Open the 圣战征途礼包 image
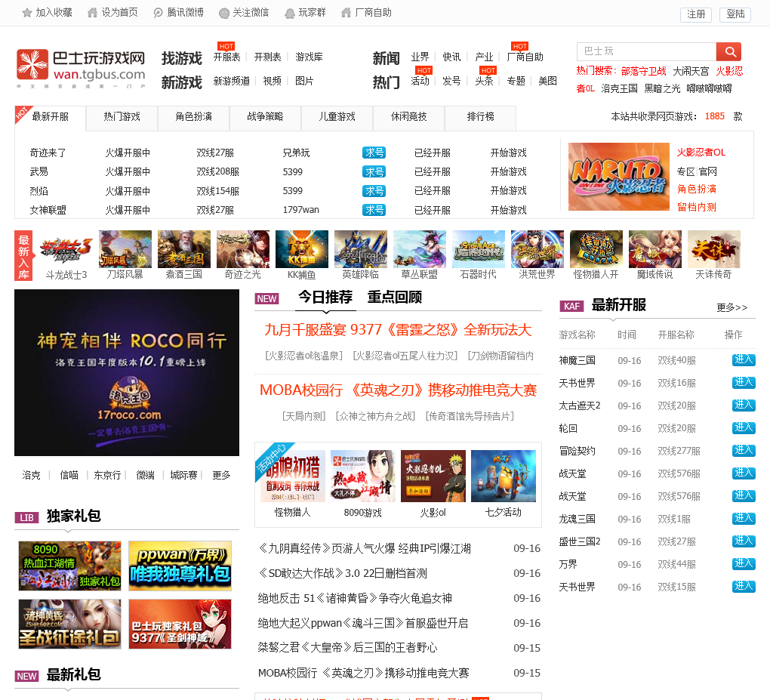Image resolution: width=770 pixels, height=700 pixels. coord(69,624)
